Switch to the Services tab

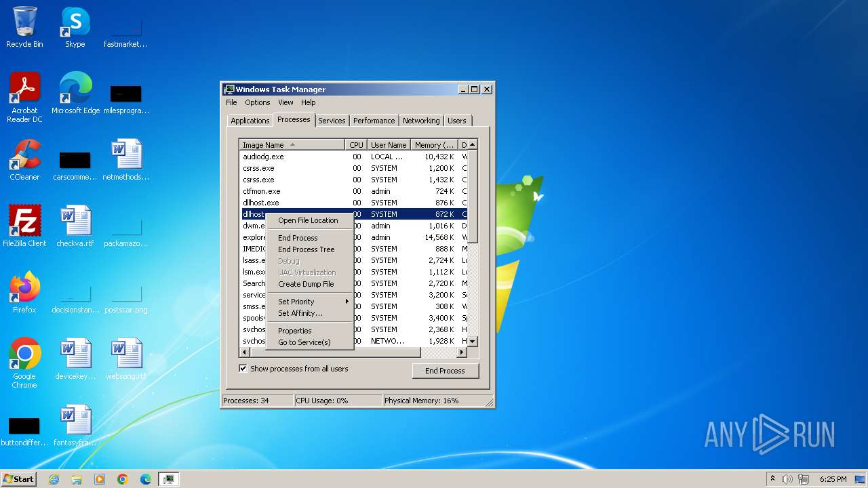pos(332,121)
